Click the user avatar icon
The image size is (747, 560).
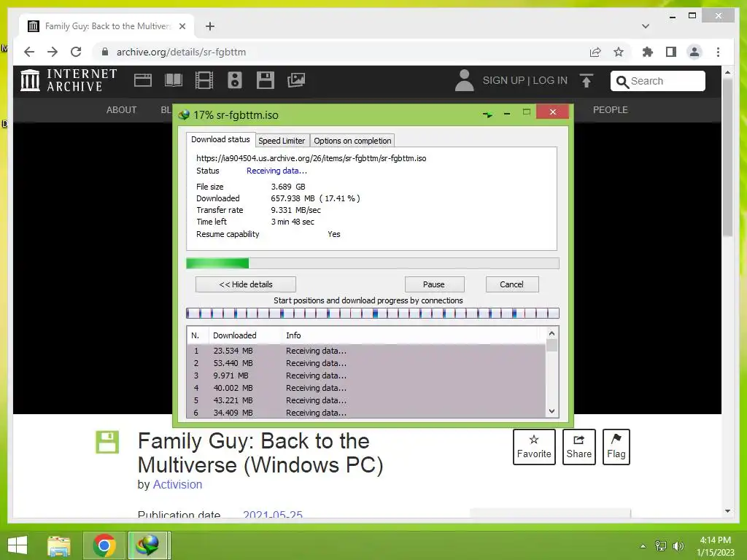coord(464,80)
